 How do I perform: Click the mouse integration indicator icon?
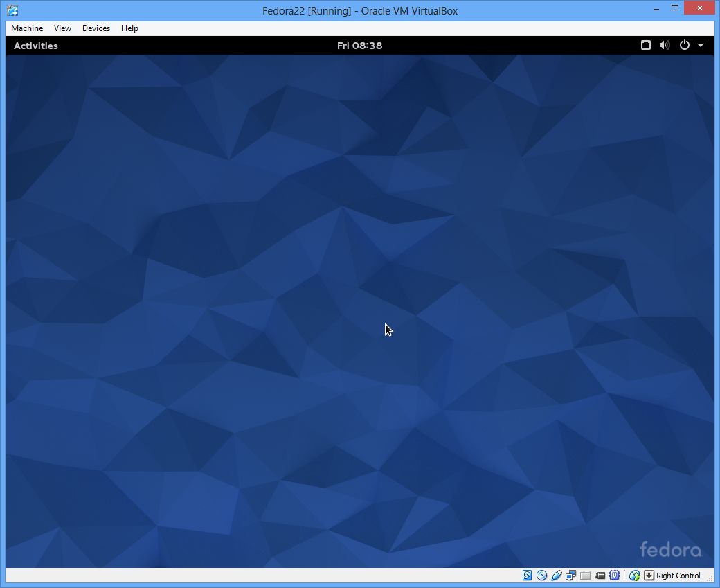(x=635, y=575)
